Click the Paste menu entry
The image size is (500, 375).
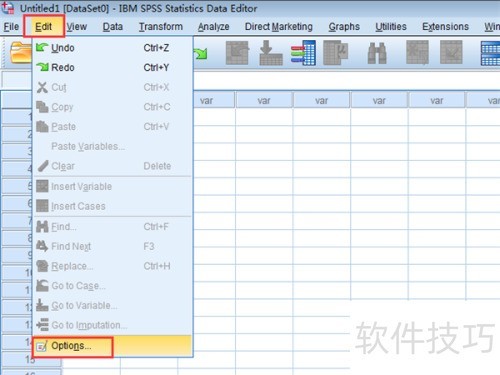tap(113, 127)
